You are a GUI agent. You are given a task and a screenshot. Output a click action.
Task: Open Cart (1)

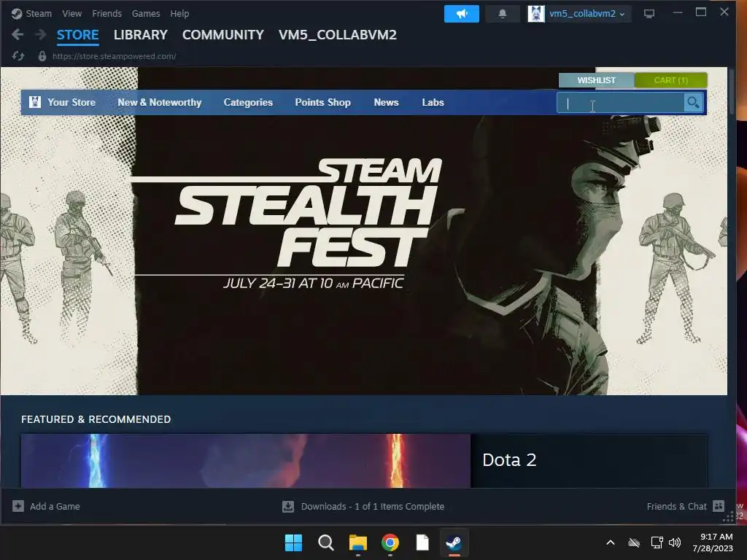point(671,80)
